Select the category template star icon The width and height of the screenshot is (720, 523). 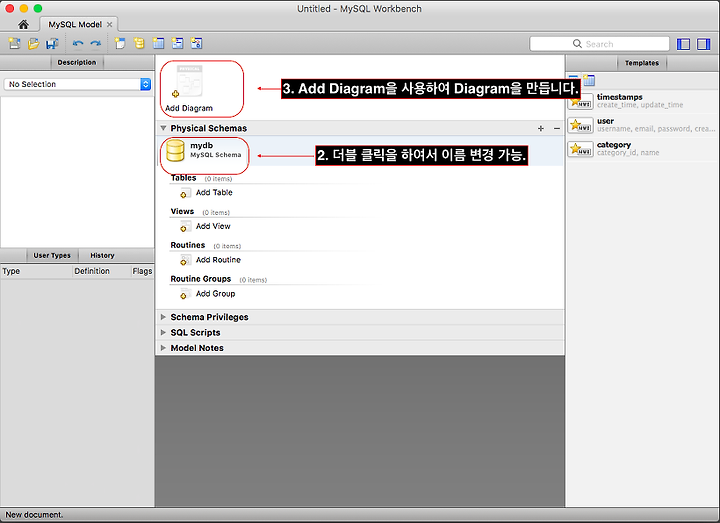pyautogui.click(x=580, y=149)
